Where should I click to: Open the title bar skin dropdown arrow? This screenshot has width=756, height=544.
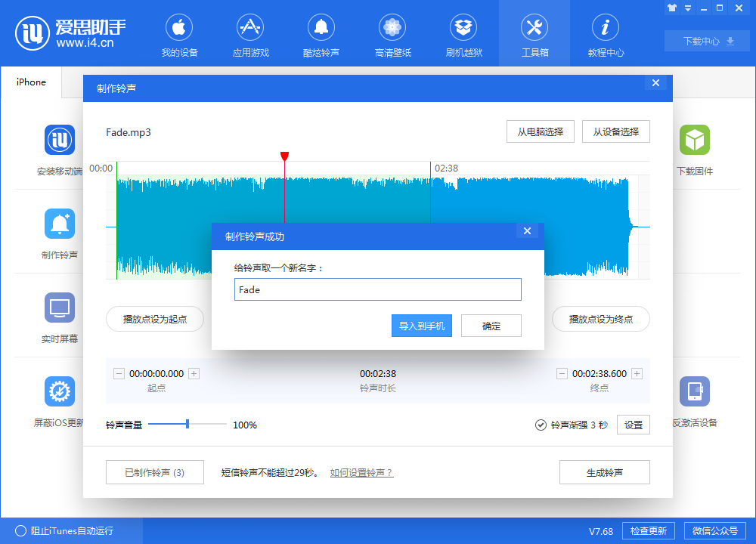[686, 8]
